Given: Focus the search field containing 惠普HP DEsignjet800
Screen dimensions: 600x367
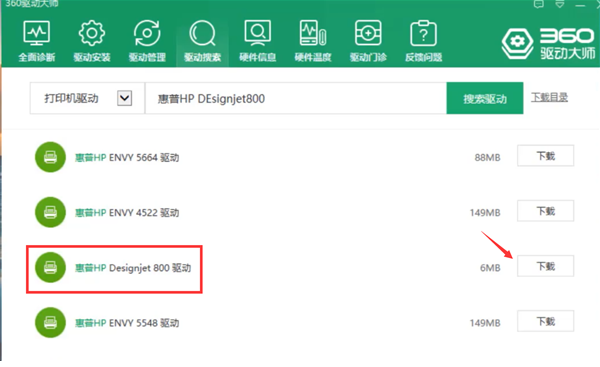Looking at the screenshot, I should (x=296, y=98).
